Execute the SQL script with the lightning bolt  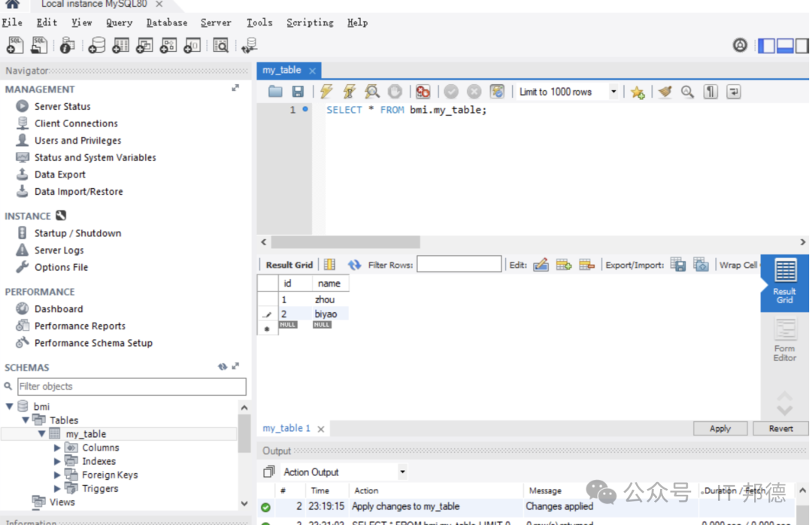pos(326,92)
